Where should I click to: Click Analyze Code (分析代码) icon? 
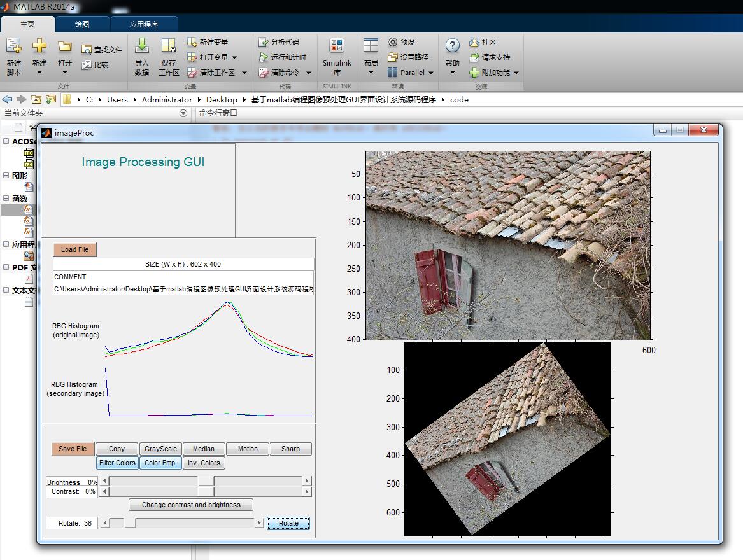click(x=264, y=42)
